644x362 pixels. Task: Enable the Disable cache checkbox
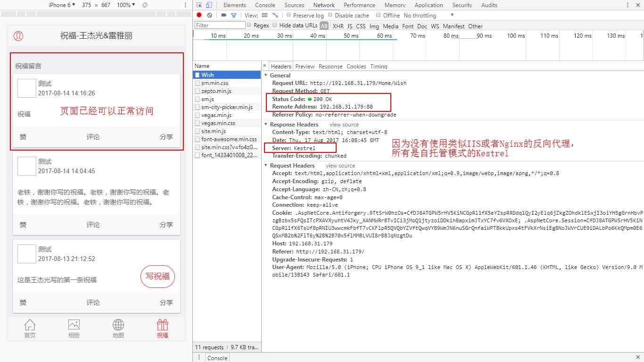click(330, 15)
